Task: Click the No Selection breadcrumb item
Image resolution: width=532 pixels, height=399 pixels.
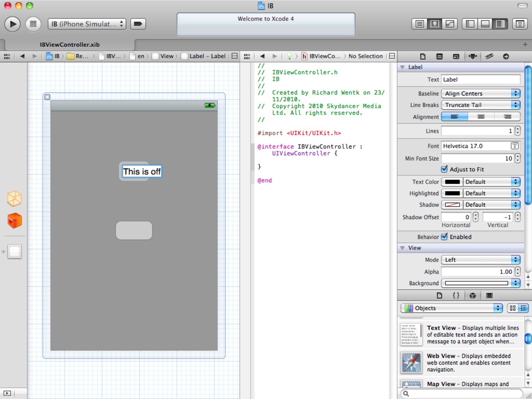Action: pyautogui.click(x=365, y=56)
